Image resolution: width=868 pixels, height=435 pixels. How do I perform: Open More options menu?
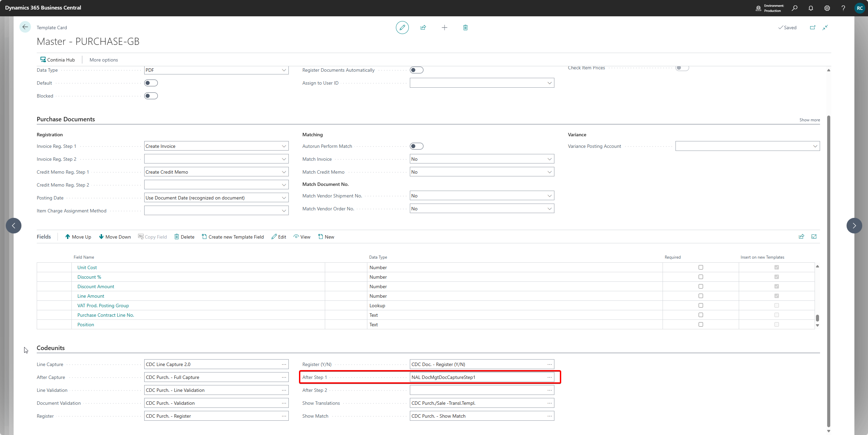[103, 60]
